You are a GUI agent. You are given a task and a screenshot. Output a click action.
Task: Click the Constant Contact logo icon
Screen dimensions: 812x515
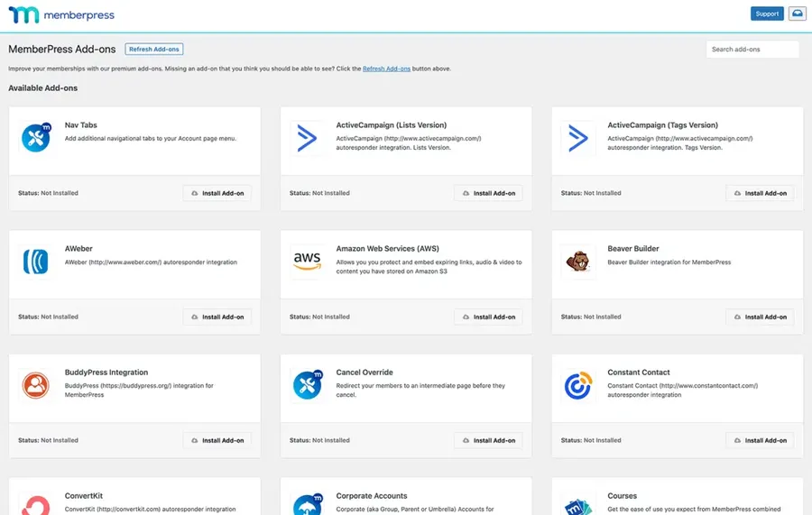[x=578, y=385]
